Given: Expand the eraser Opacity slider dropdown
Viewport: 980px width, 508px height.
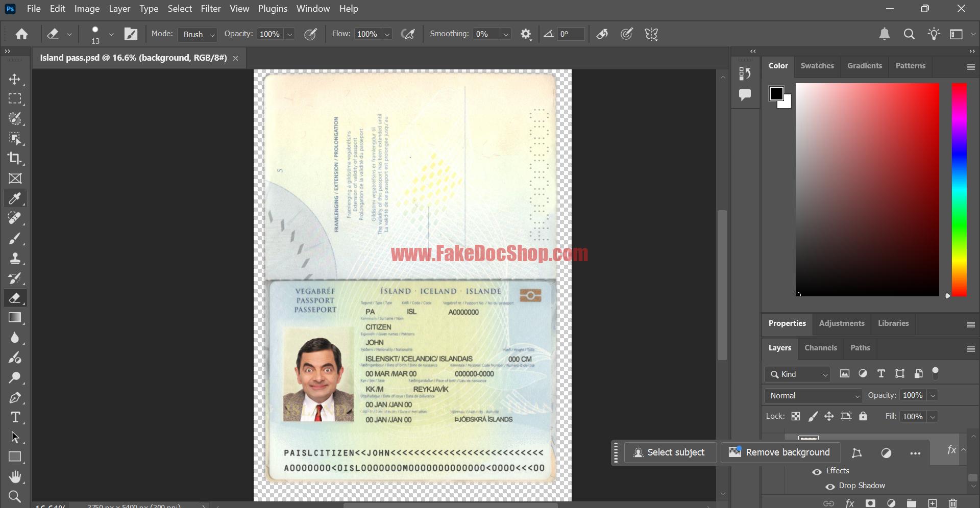Looking at the screenshot, I should click(289, 34).
